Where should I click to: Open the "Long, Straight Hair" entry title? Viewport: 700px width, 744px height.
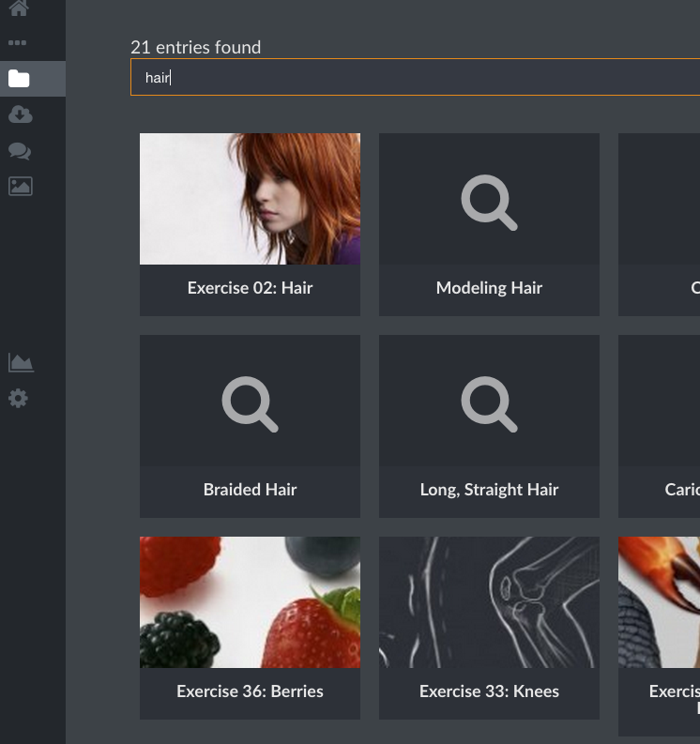click(x=489, y=490)
